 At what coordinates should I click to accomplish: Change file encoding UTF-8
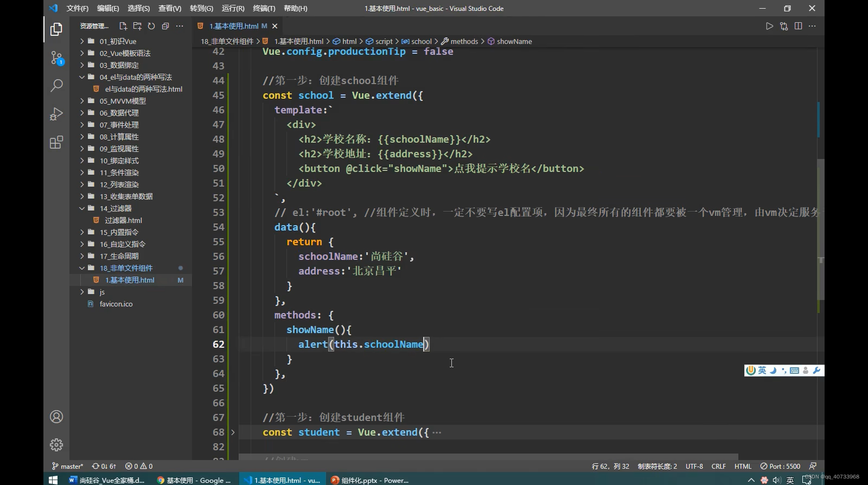click(x=694, y=466)
